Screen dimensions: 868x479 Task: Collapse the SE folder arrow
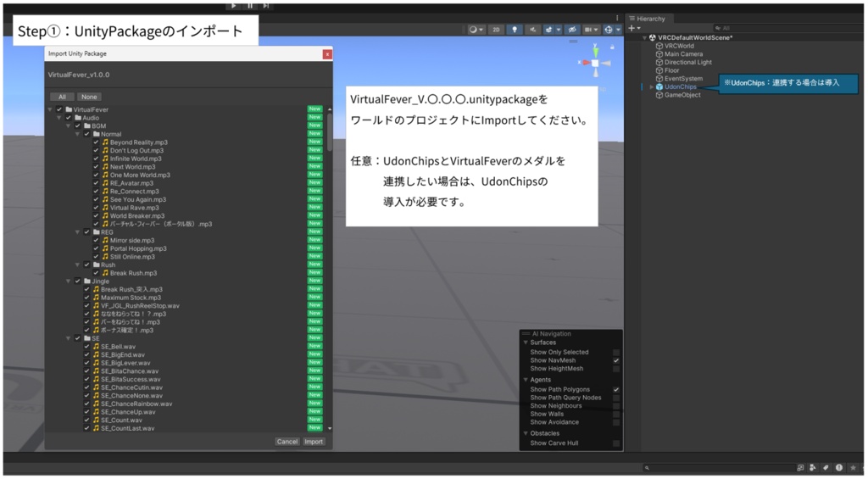[x=69, y=338]
